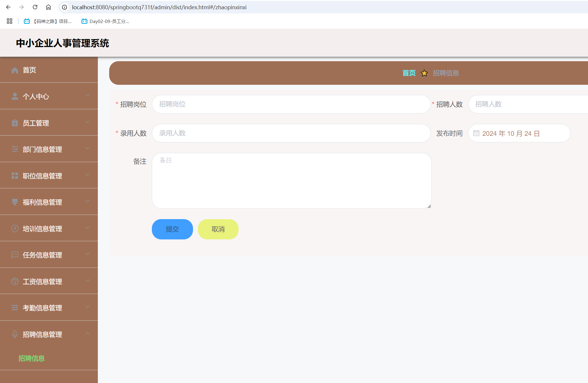This screenshot has width=588, height=383.
Task: Open the Day02-09-员工分 bookmark
Action: (x=105, y=21)
